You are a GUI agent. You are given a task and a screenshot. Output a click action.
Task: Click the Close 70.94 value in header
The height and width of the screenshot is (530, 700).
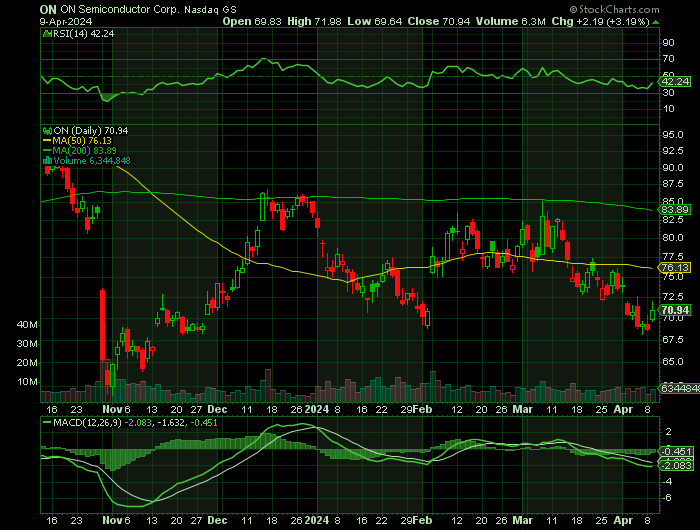point(438,21)
